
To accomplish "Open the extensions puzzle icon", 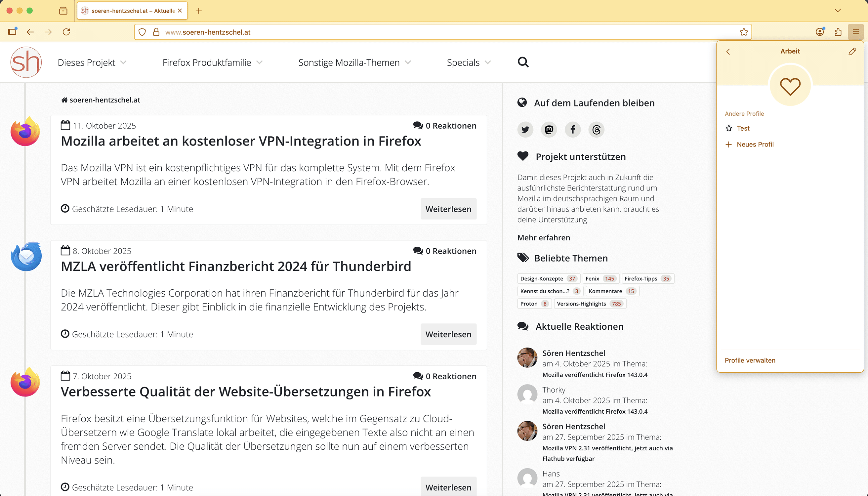I will [x=838, y=32].
